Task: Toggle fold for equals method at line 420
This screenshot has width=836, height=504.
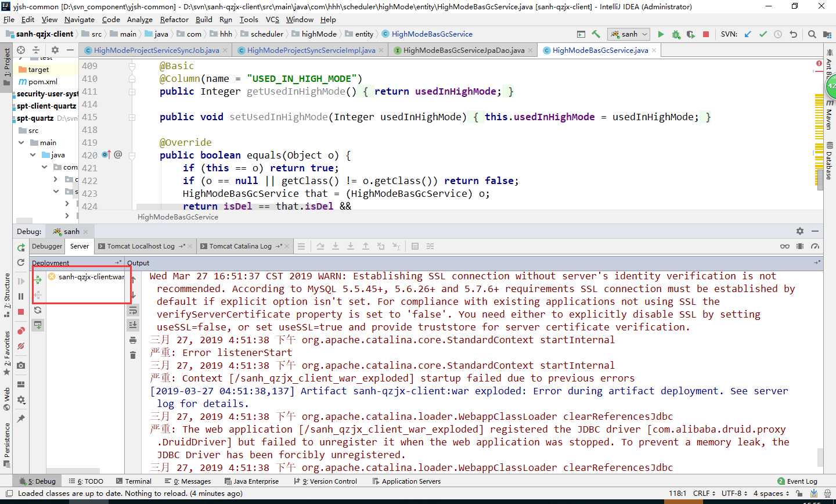Action: pos(132,155)
